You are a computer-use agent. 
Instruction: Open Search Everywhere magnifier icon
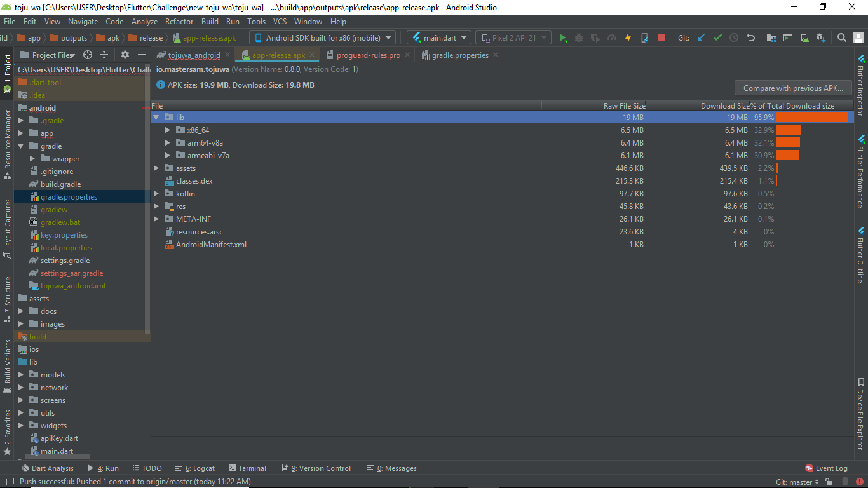[841, 38]
